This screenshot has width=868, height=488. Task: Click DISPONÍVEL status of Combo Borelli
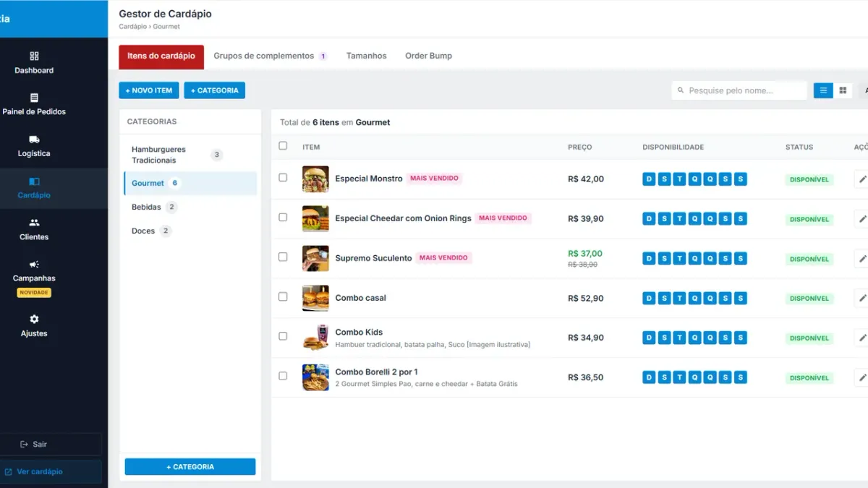(809, 378)
